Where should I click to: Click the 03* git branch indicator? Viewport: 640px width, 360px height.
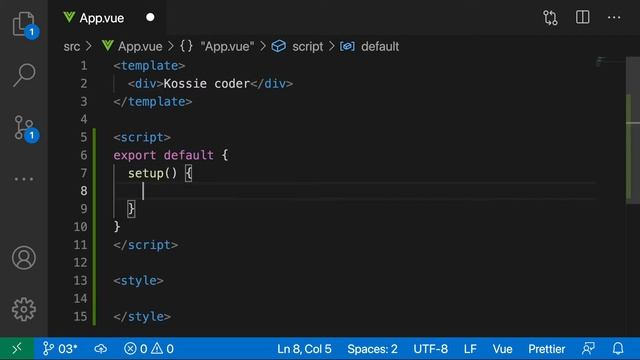60,349
